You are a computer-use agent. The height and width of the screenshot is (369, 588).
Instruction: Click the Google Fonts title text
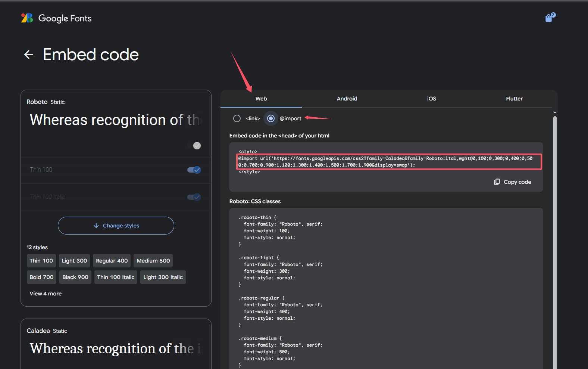tap(65, 18)
